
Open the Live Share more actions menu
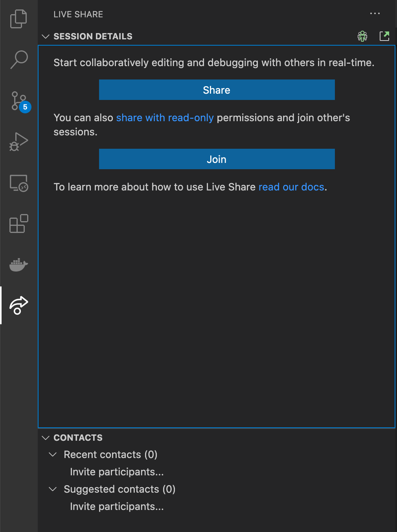(375, 14)
